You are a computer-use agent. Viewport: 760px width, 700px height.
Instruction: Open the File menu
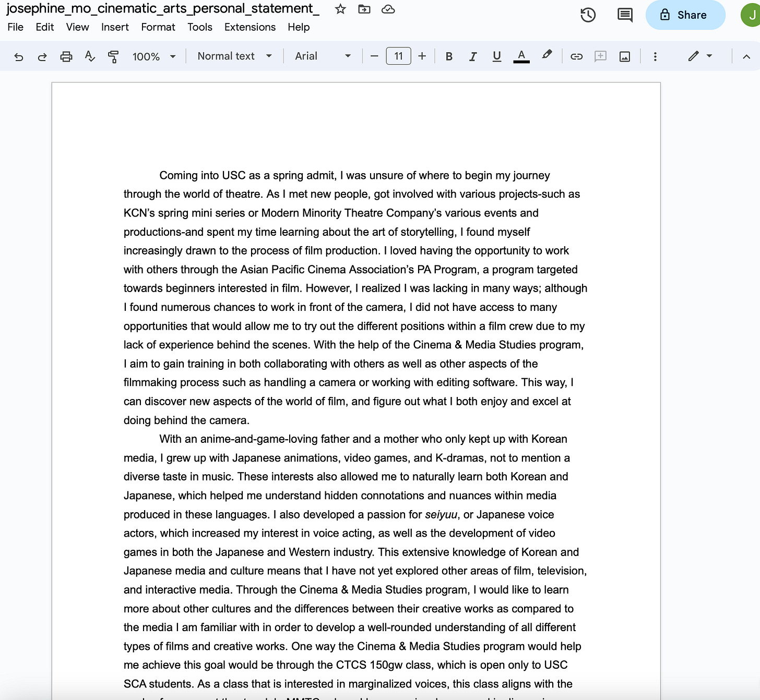point(15,27)
